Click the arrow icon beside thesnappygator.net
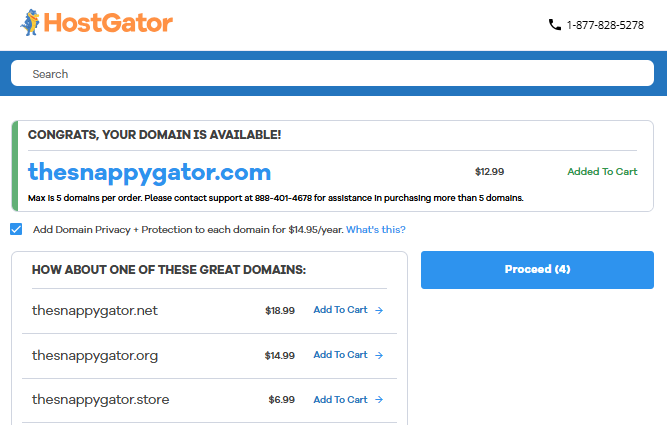Image resolution: width=667 pixels, height=425 pixels. [379, 310]
